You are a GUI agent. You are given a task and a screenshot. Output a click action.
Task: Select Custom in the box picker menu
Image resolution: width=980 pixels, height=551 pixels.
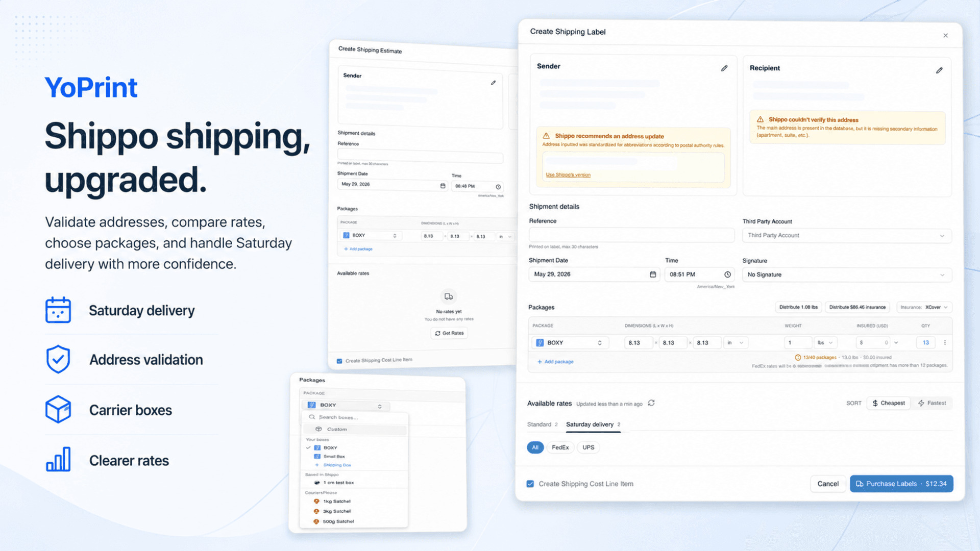[356, 429]
